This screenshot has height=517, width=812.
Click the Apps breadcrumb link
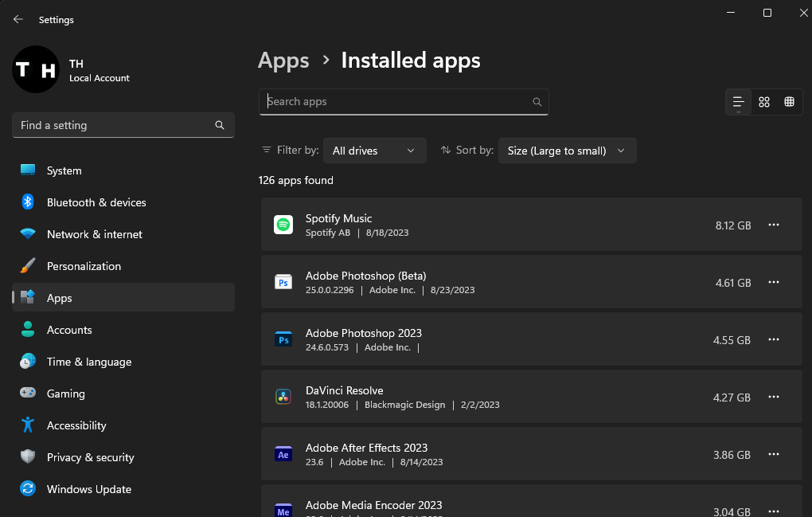pos(283,61)
